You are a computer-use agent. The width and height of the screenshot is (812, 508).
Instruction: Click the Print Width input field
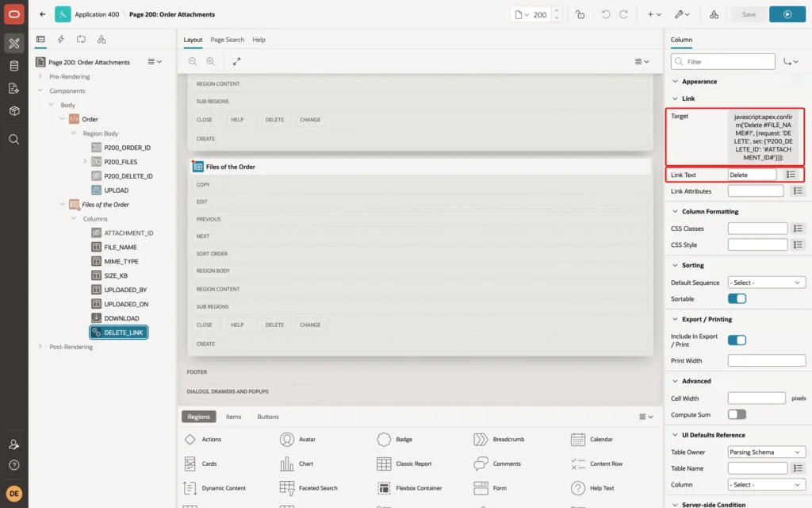pyautogui.click(x=767, y=361)
